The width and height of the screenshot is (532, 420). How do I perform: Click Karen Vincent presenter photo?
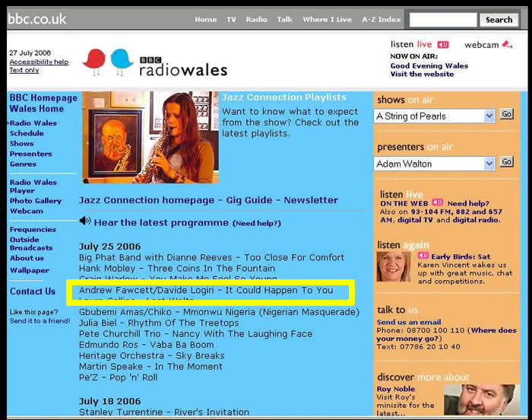(394, 267)
